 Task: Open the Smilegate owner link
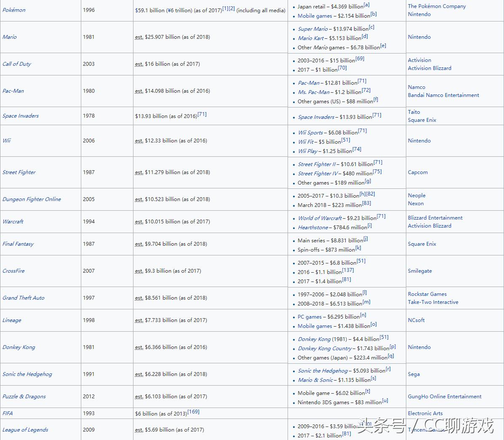(420, 271)
